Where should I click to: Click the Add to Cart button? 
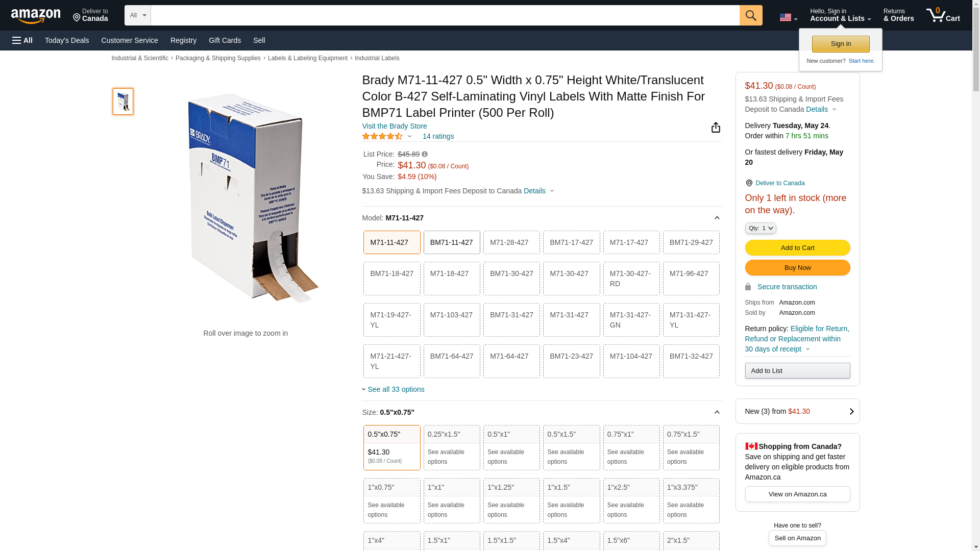797,247
